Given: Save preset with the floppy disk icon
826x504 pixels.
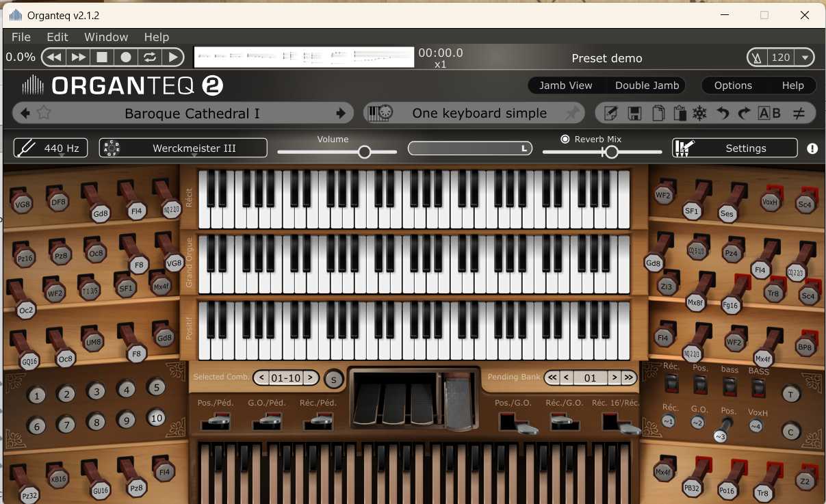Looking at the screenshot, I should [x=634, y=114].
